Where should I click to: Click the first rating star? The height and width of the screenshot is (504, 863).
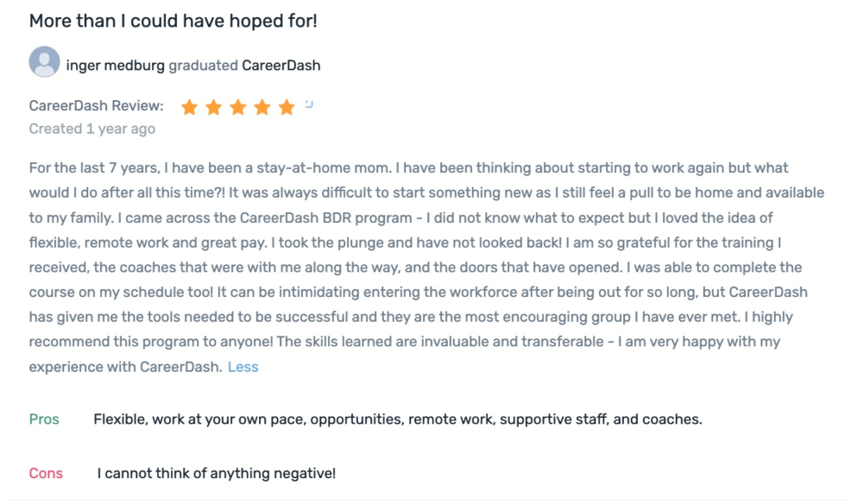[x=190, y=107]
